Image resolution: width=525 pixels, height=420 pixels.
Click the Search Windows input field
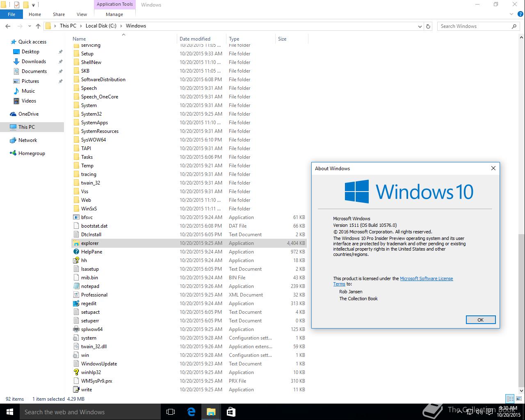tap(475, 26)
